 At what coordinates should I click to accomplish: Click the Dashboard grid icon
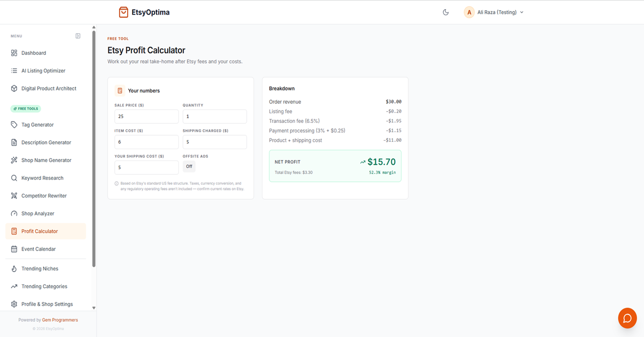(14, 53)
